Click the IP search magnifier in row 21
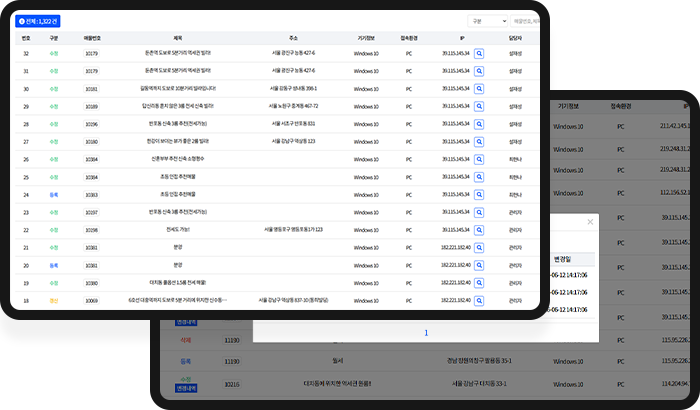The width and height of the screenshot is (700, 410). pyautogui.click(x=479, y=247)
